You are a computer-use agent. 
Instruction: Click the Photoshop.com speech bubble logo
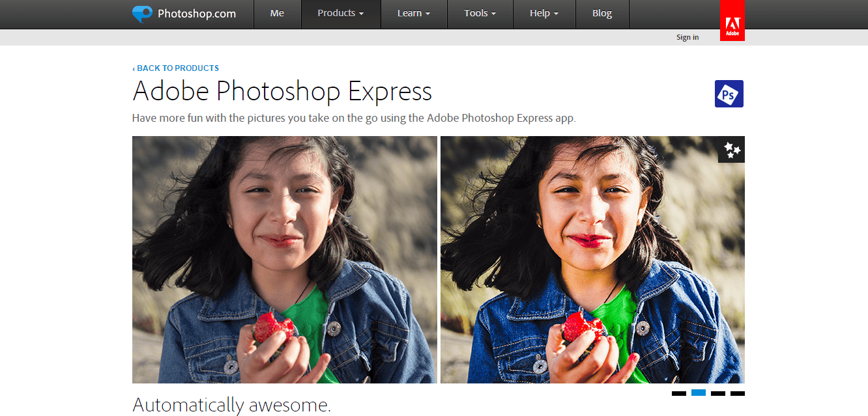(x=142, y=14)
